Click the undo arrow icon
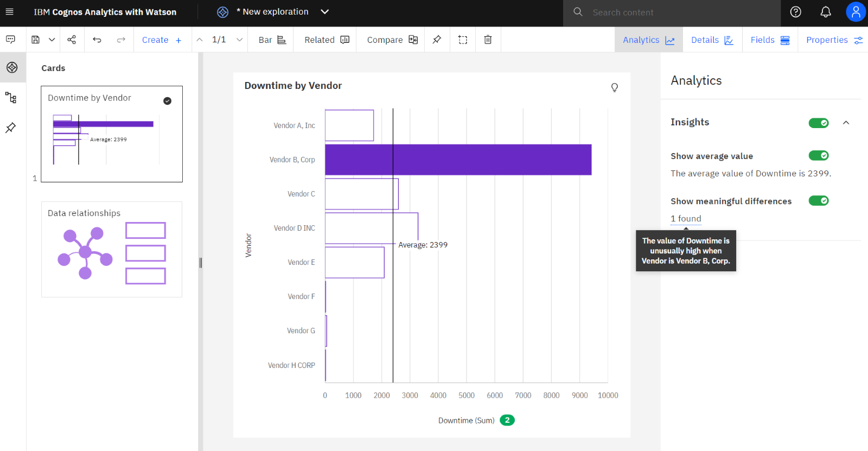 point(97,40)
